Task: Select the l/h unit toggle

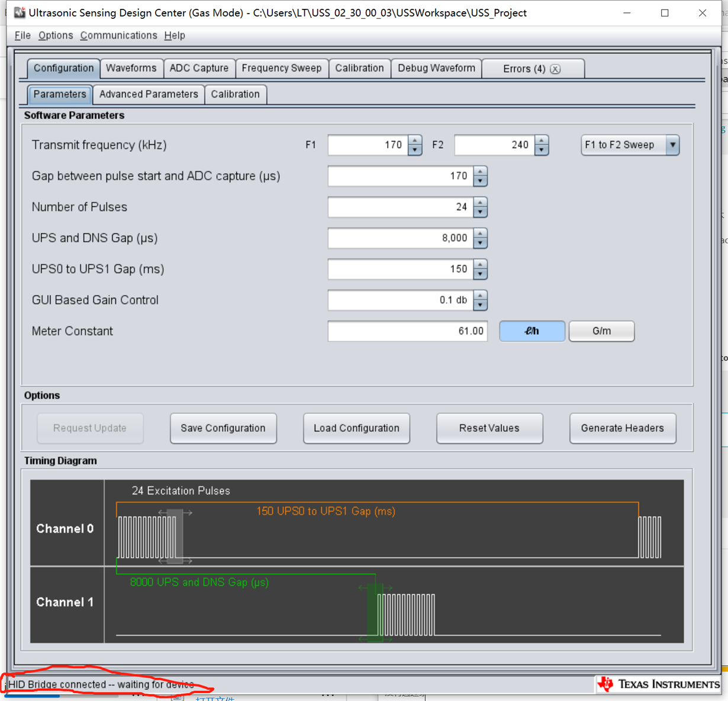Action: coord(532,331)
